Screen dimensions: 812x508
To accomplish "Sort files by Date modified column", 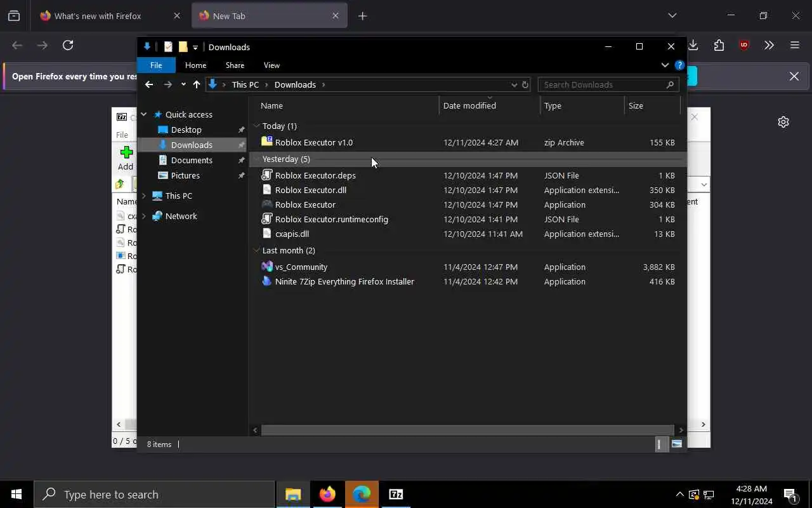I will click(490, 105).
